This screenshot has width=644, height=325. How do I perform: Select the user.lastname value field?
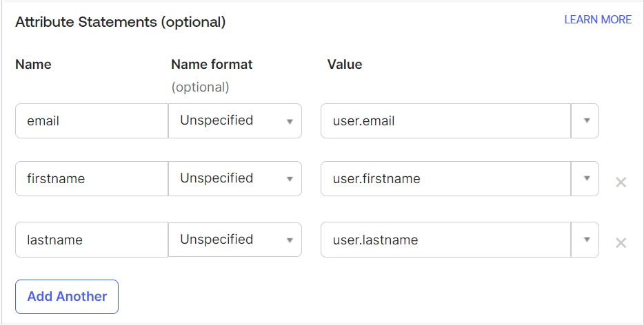click(x=445, y=240)
